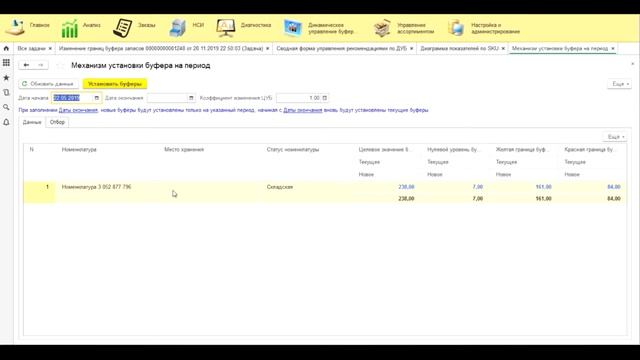Open History icon in sidebar
Viewport: 640px width, 360px height.
[6, 93]
